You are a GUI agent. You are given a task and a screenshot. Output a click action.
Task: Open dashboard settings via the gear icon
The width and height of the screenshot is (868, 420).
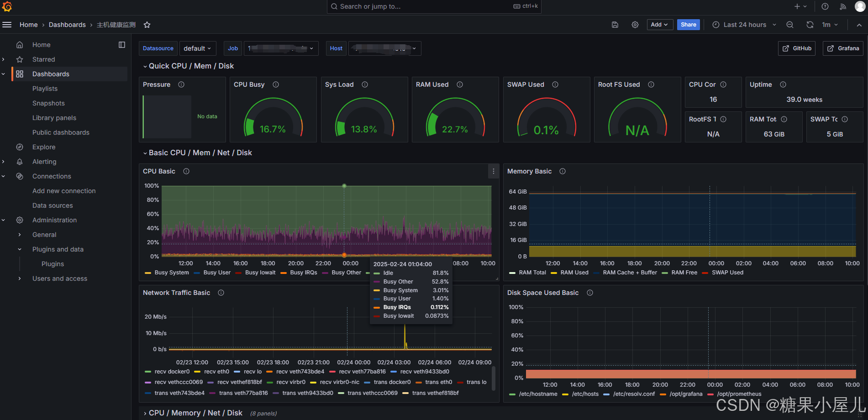635,25
